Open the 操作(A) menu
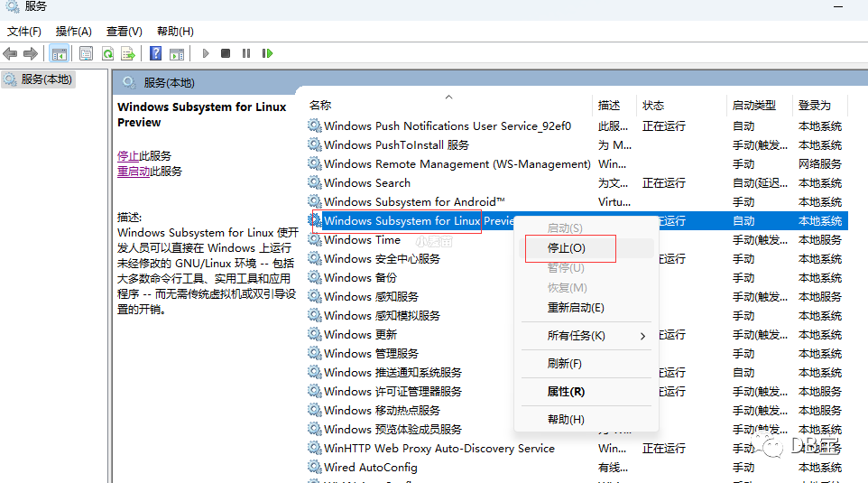Viewport: 868px width, 483px height. (74, 32)
